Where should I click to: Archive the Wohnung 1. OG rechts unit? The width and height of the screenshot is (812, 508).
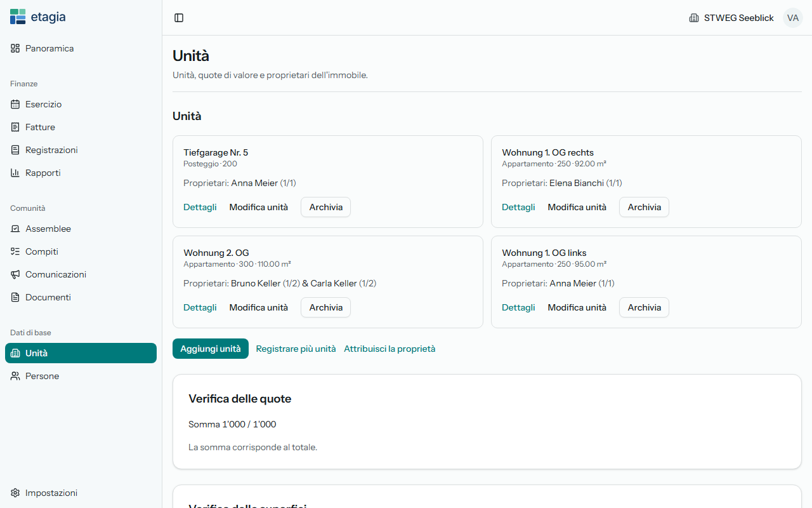[x=645, y=207]
